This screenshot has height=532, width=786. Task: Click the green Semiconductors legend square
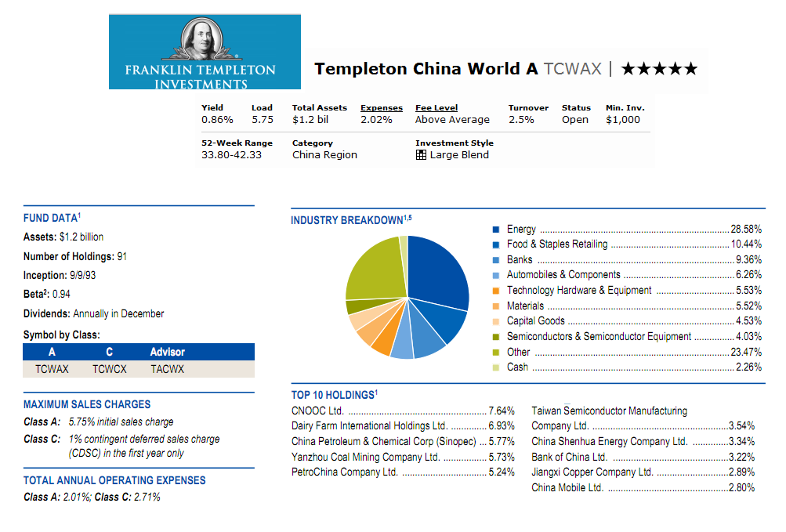click(494, 336)
